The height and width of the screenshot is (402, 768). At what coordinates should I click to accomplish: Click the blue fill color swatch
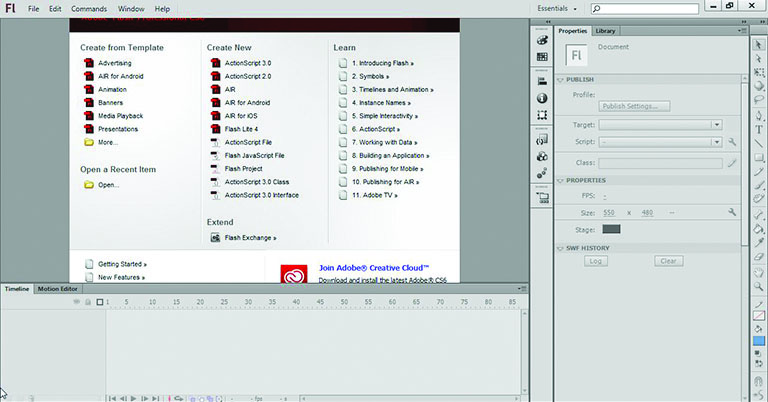click(x=759, y=341)
